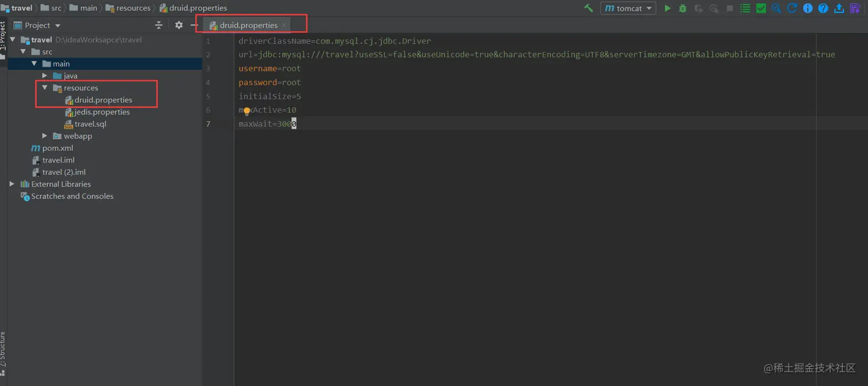Image resolution: width=868 pixels, height=386 pixels.
Task: Close the druid.properties editor tab
Action: (x=284, y=25)
